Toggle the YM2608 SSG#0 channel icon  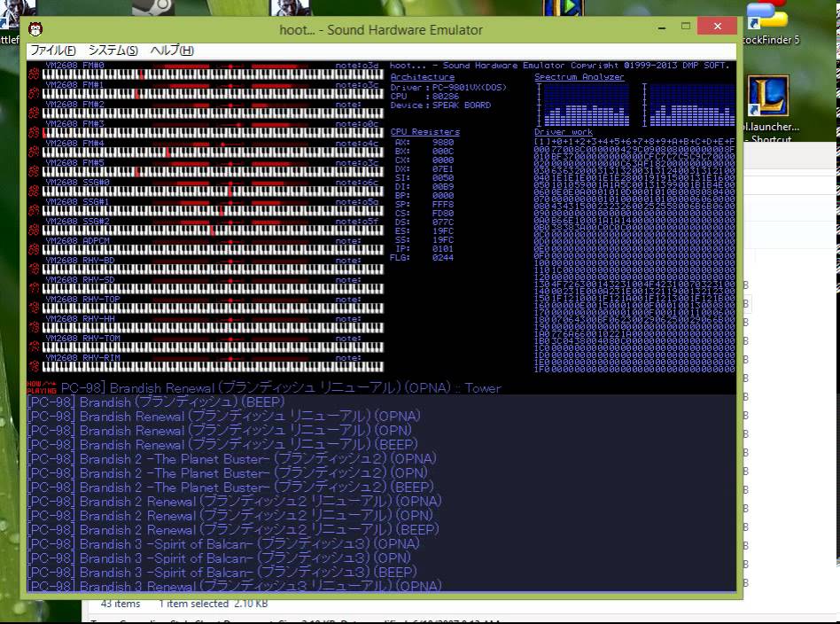[35, 191]
